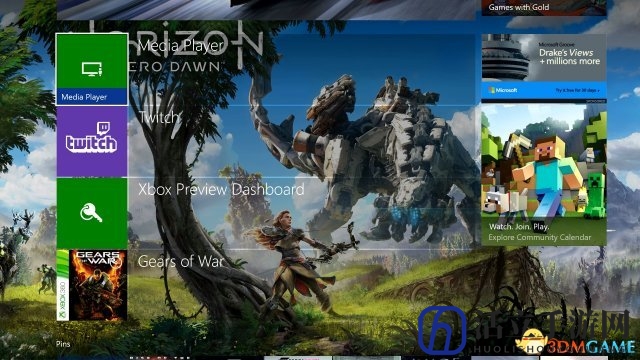640x360 pixels.
Task: Open the Games with Gold tile
Action: [x=544, y=8]
